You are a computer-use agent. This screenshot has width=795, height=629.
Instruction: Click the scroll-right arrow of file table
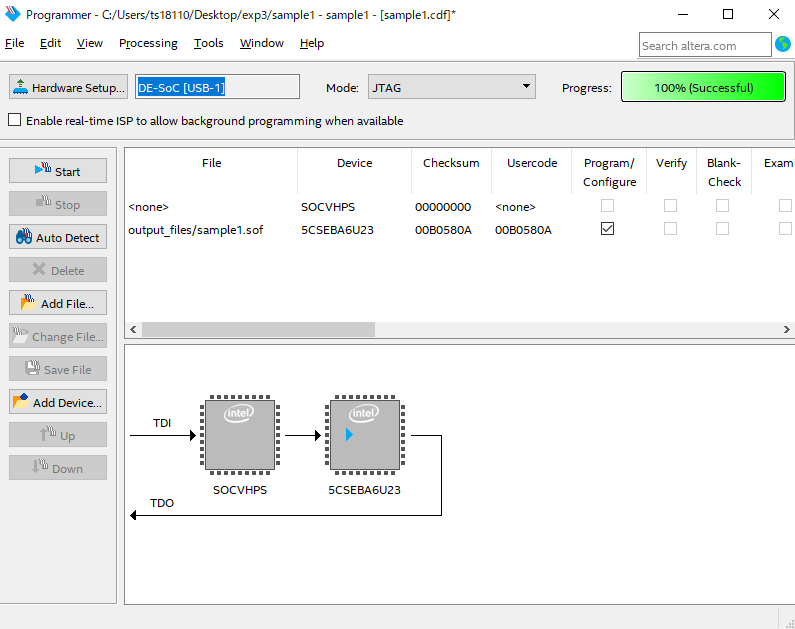(786, 329)
